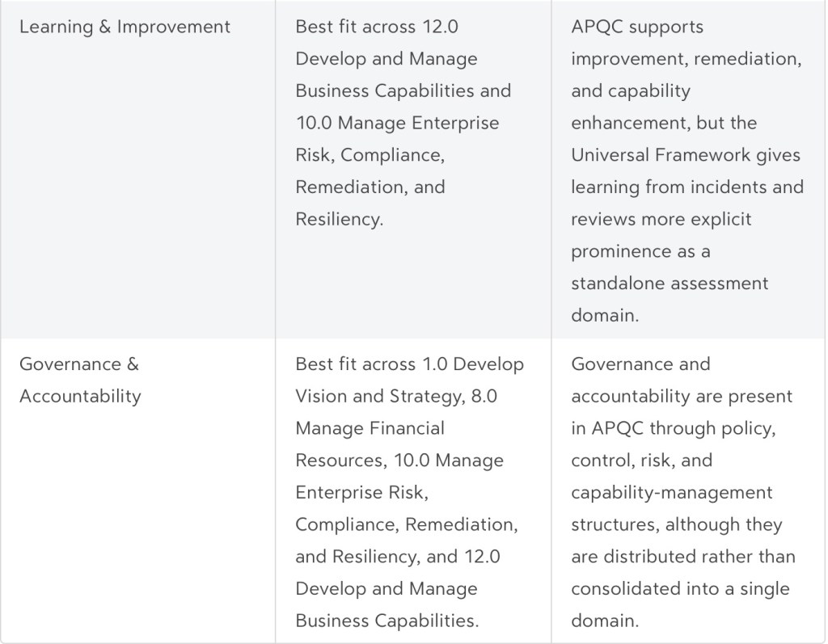This screenshot has width=828, height=644.
Task: Click the text 'Best fit across 1.0 Develop'
Action: click(x=409, y=364)
